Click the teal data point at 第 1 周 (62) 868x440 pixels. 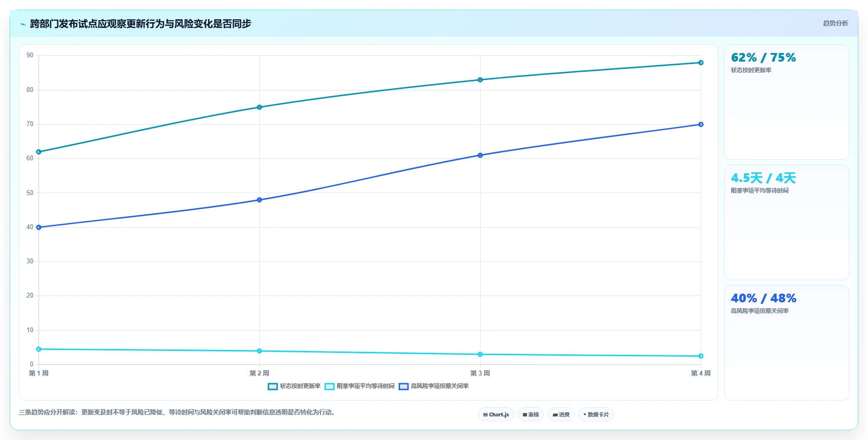point(39,152)
